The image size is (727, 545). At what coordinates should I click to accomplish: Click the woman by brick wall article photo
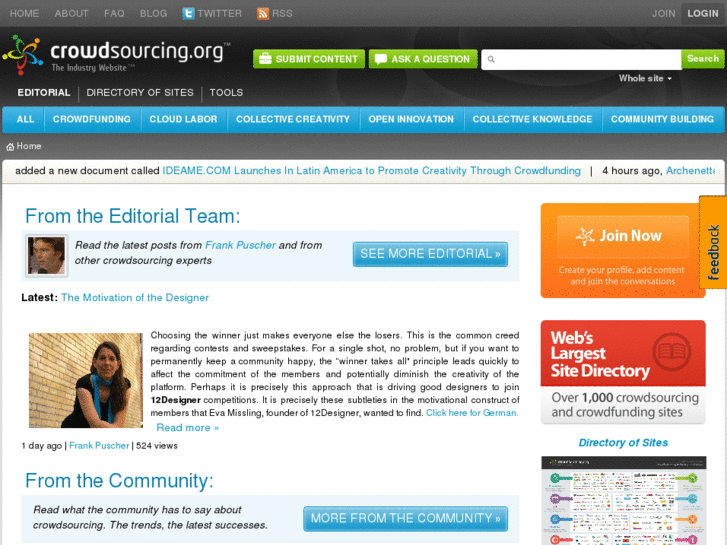coord(86,380)
